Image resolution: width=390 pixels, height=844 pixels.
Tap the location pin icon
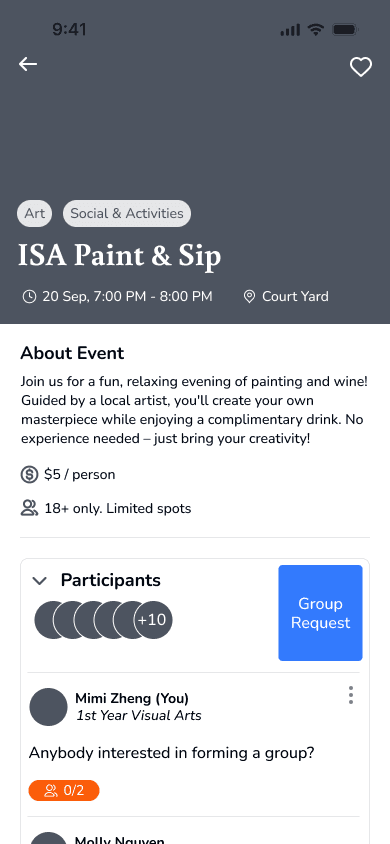[249, 297]
